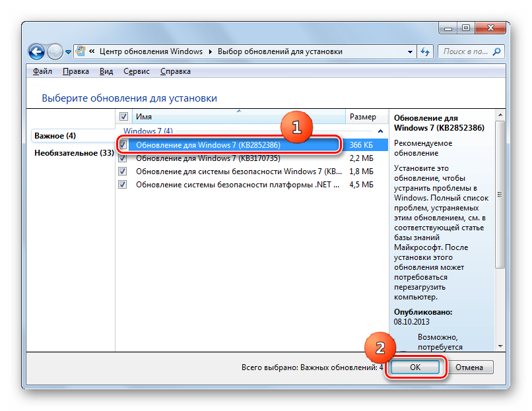The image size is (532, 411).
Task: Open the Справка menu
Action: (x=176, y=71)
